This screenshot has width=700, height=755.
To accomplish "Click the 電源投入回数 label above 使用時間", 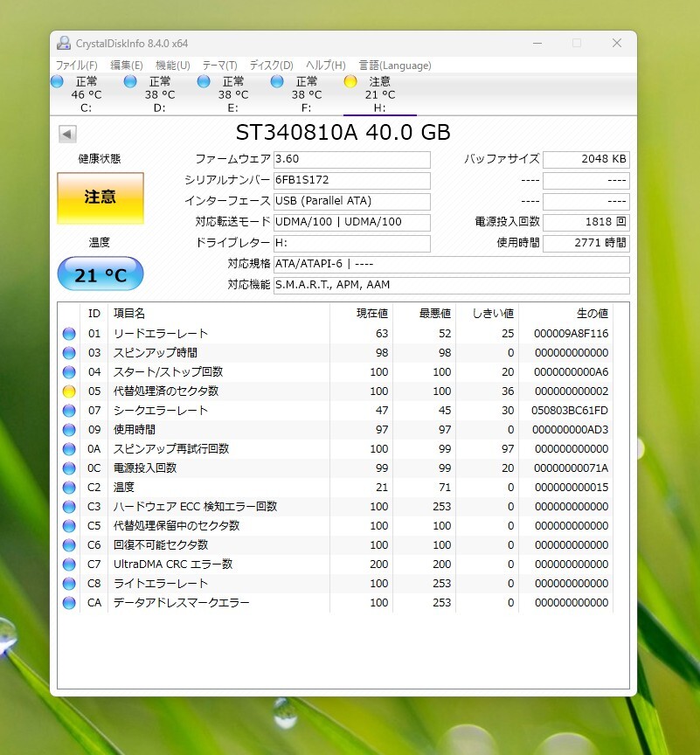I will tap(508, 221).
